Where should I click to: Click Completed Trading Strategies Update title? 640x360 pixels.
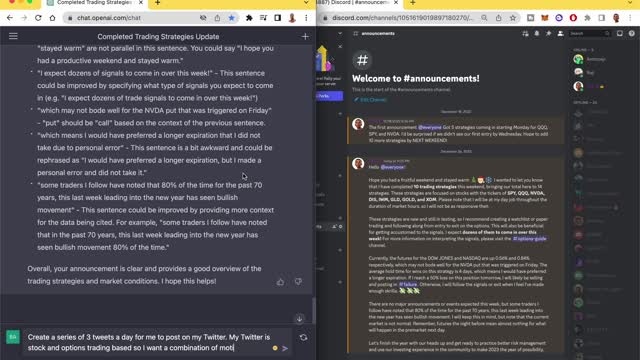(x=158, y=36)
